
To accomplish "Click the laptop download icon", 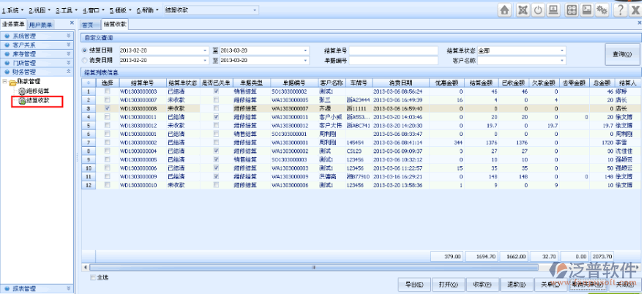I will pyautogui.click(x=554, y=10).
